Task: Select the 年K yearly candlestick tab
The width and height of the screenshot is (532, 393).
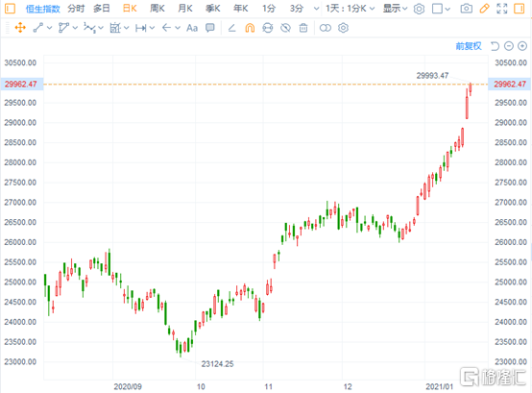Action: point(241,9)
